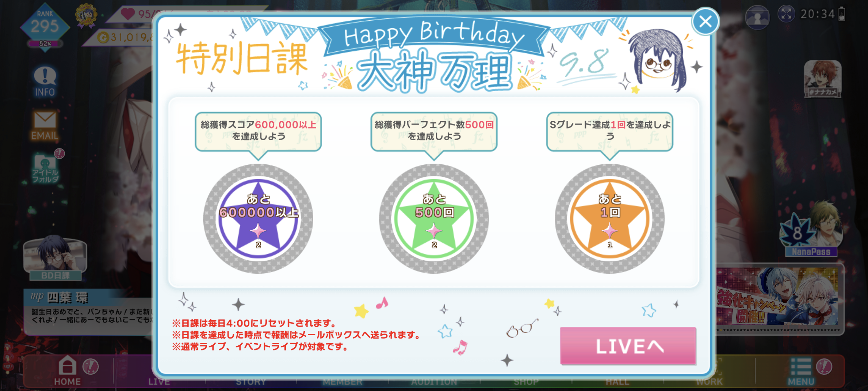Click the player rank 295 badge

[x=45, y=28]
